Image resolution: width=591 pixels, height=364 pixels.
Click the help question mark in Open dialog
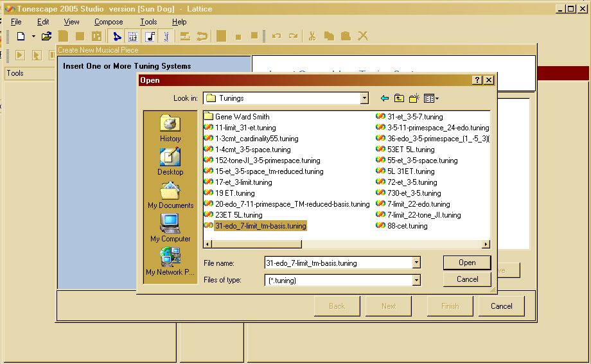point(477,80)
